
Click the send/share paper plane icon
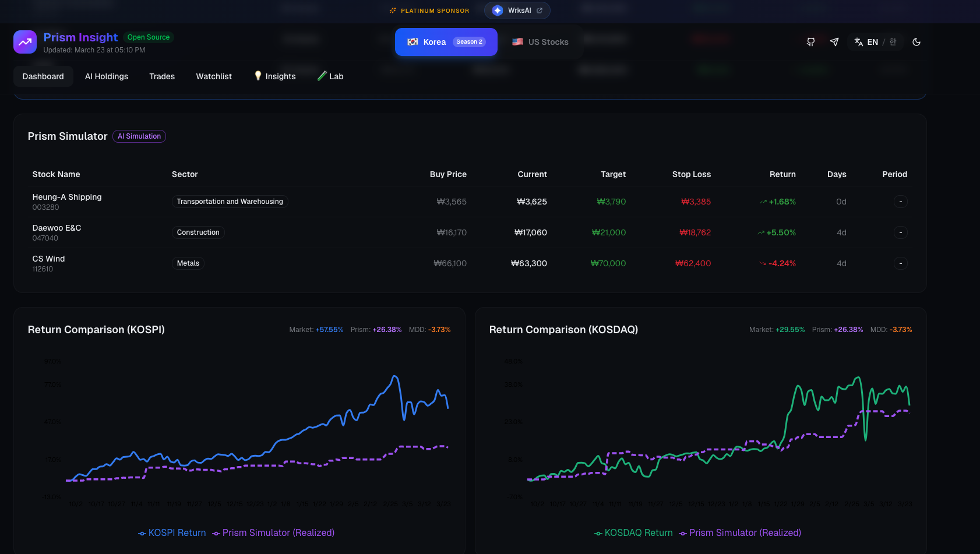point(834,41)
